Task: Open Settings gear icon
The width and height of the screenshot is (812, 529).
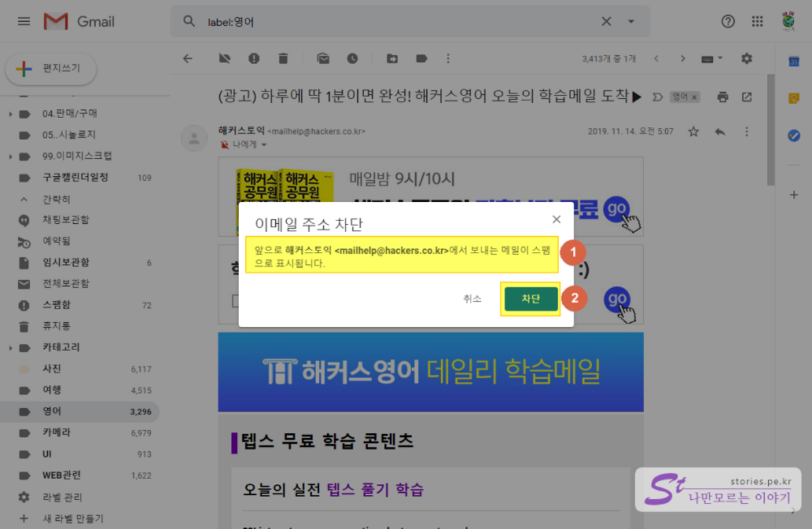Action: (x=746, y=59)
